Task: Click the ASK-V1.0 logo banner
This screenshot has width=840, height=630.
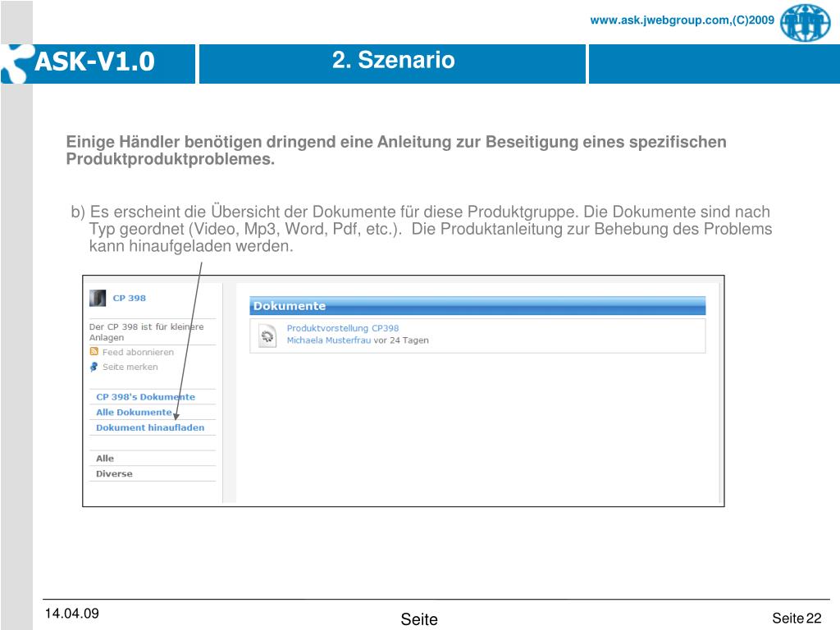Action: (98, 64)
